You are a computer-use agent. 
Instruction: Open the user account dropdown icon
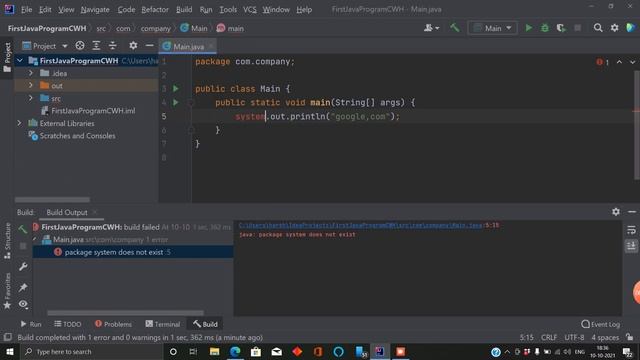click(x=431, y=28)
